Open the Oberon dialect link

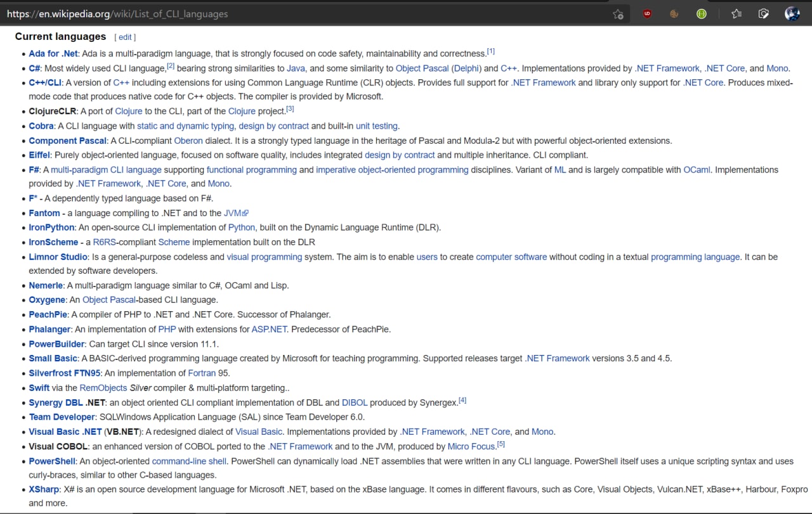(x=188, y=141)
